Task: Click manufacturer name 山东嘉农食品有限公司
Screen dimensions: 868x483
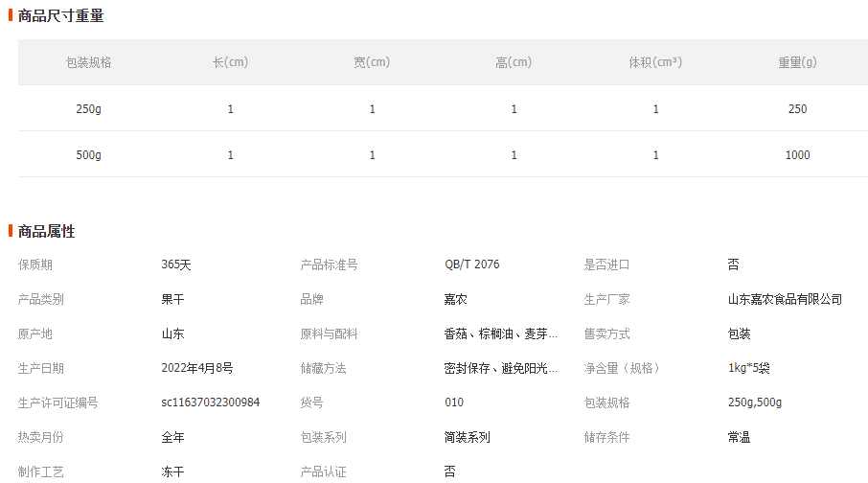Action: pyautogui.click(x=785, y=299)
